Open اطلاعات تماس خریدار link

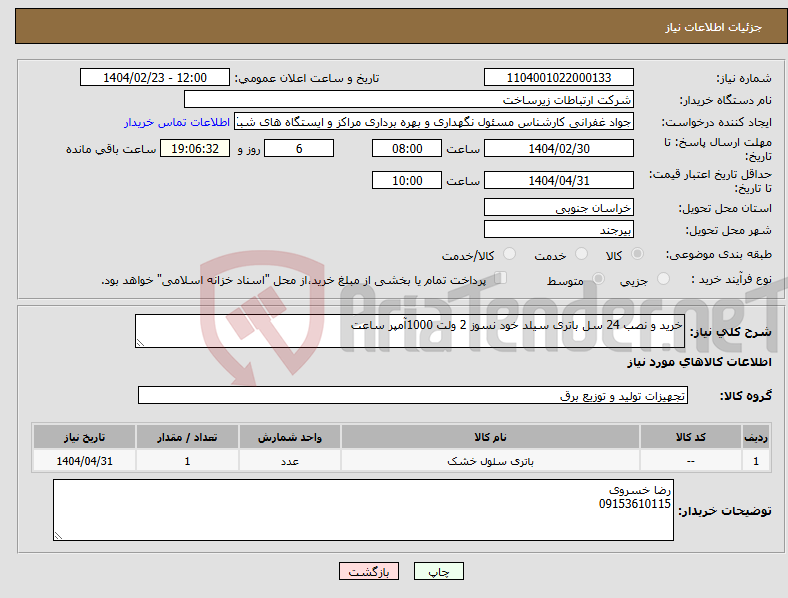177,122
